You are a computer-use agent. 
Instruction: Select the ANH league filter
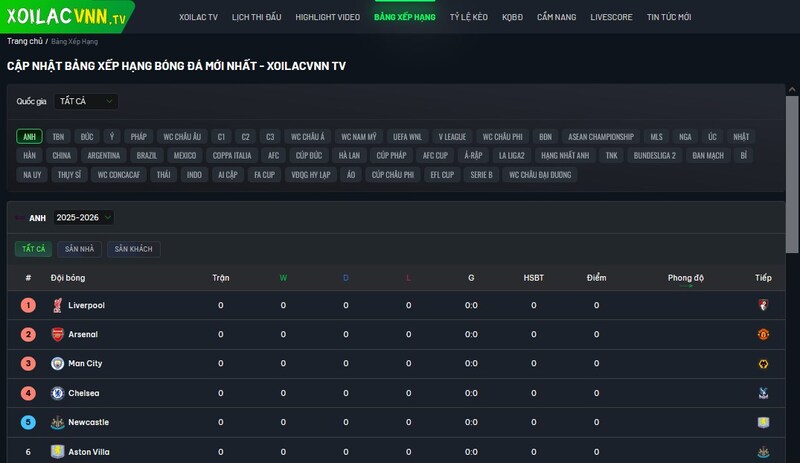click(x=29, y=136)
